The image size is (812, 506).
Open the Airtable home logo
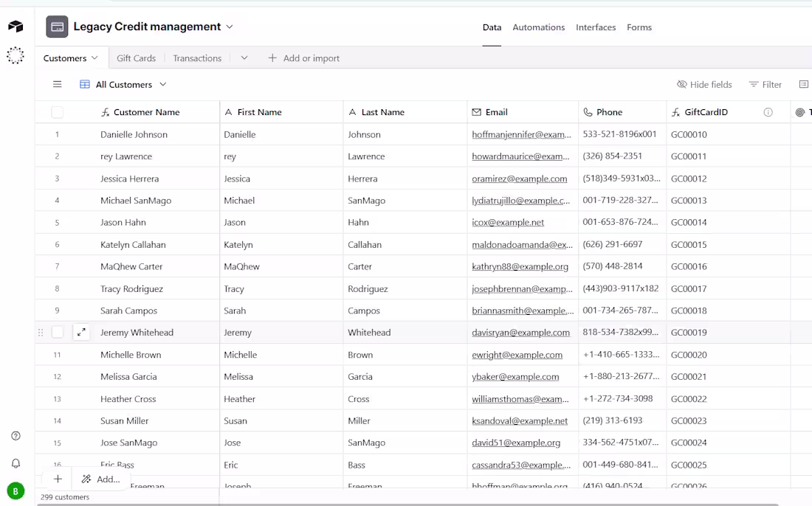(16, 27)
